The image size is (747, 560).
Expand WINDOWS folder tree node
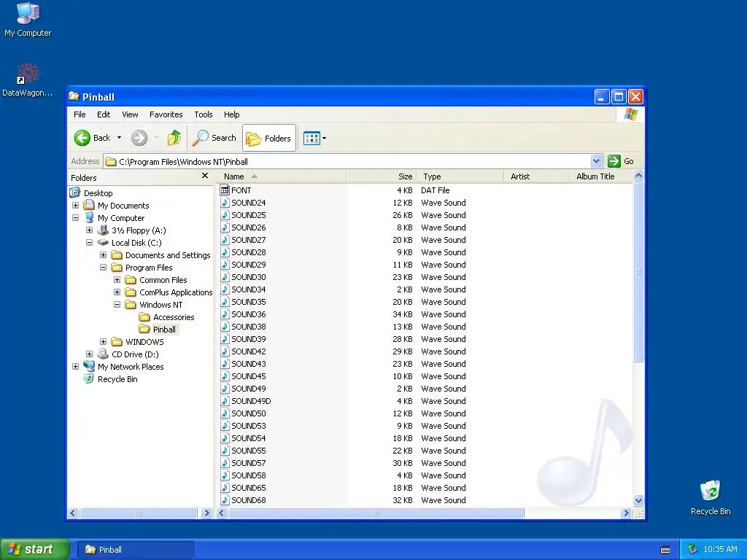[x=103, y=341]
